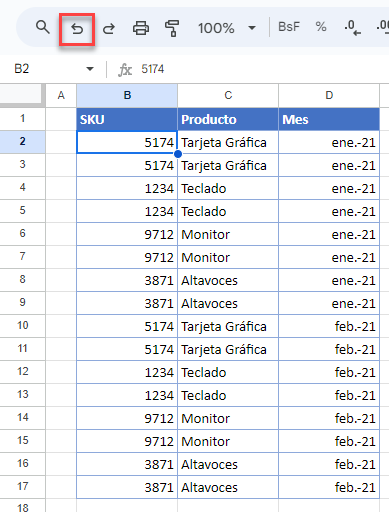Select row 17 header
Image resolution: width=389 pixels, height=512 pixels.
click(x=22, y=487)
